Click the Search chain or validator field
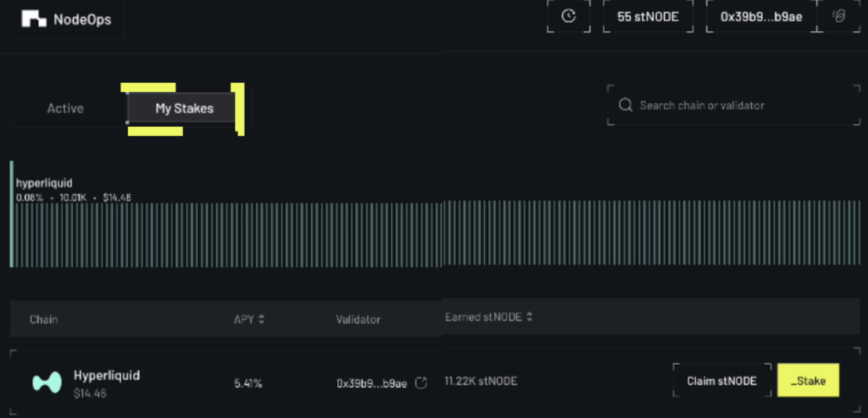This screenshot has width=868, height=418. [733, 105]
